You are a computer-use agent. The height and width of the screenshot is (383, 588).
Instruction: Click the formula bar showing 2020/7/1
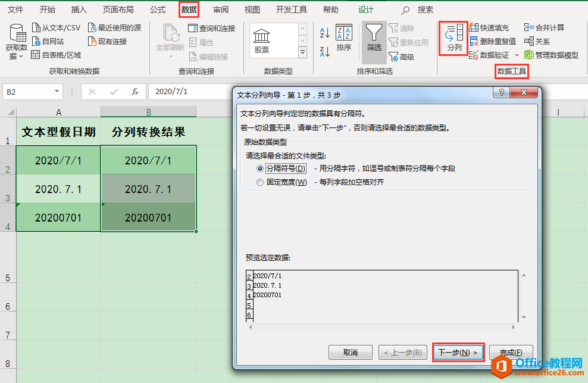point(190,92)
